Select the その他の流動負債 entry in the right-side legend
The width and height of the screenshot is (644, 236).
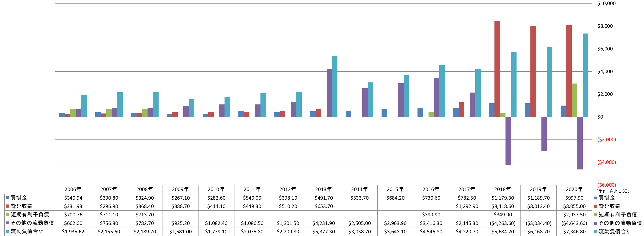(x=618, y=223)
